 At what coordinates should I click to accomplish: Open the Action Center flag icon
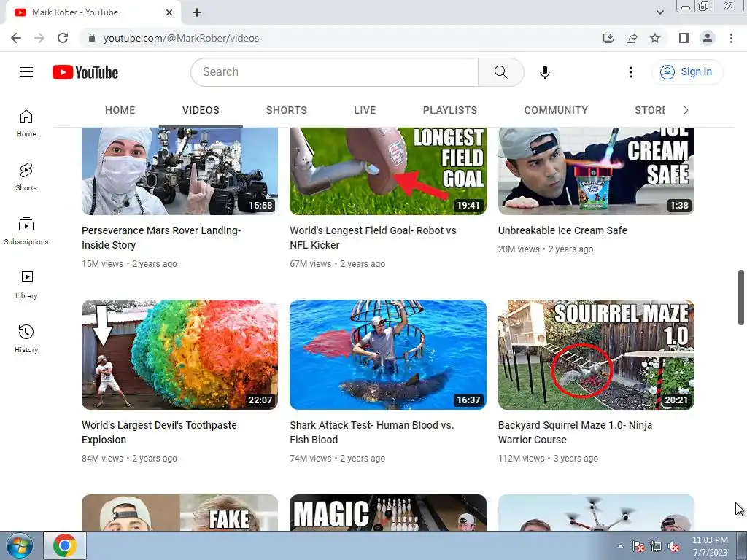(x=638, y=547)
